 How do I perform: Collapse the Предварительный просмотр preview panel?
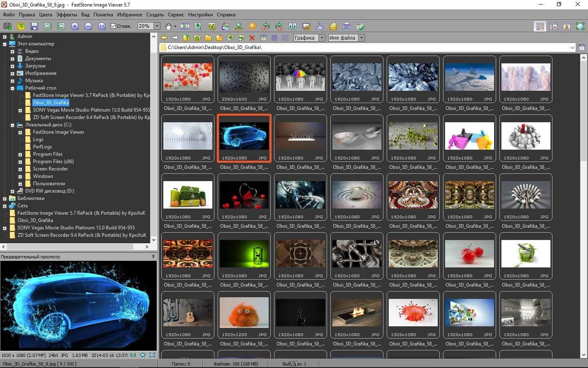[153, 257]
